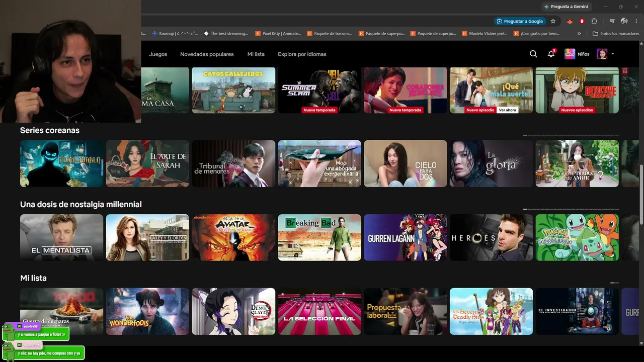Screen dimensions: 644x362
Task: Select the Breaking Bad card
Action: [319, 237]
